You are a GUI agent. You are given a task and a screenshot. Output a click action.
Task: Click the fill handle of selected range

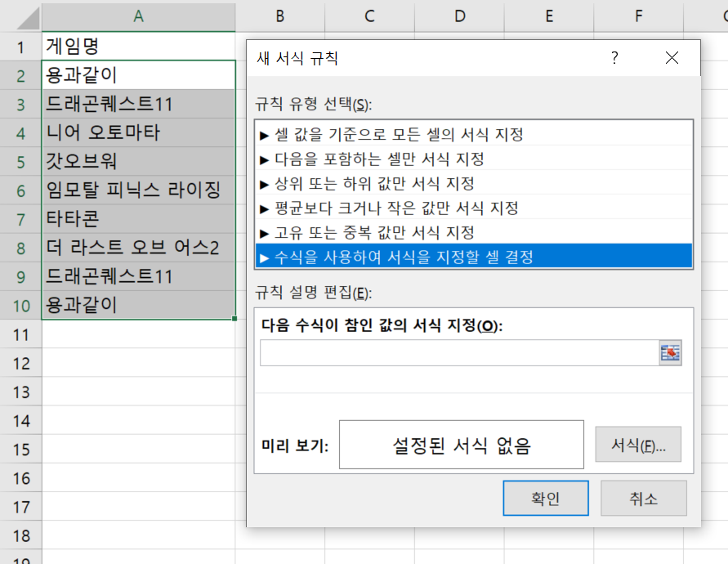(x=234, y=319)
